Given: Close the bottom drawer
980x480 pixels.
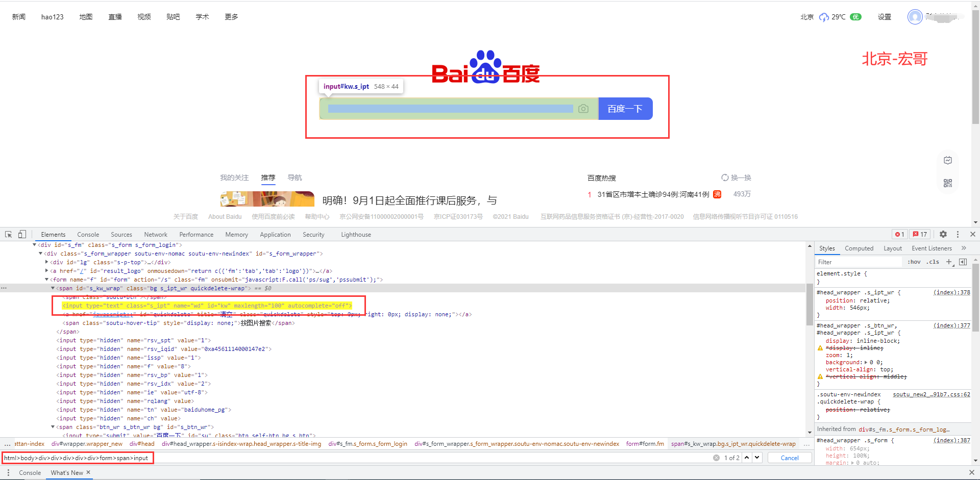Looking at the screenshot, I should click(972, 473).
